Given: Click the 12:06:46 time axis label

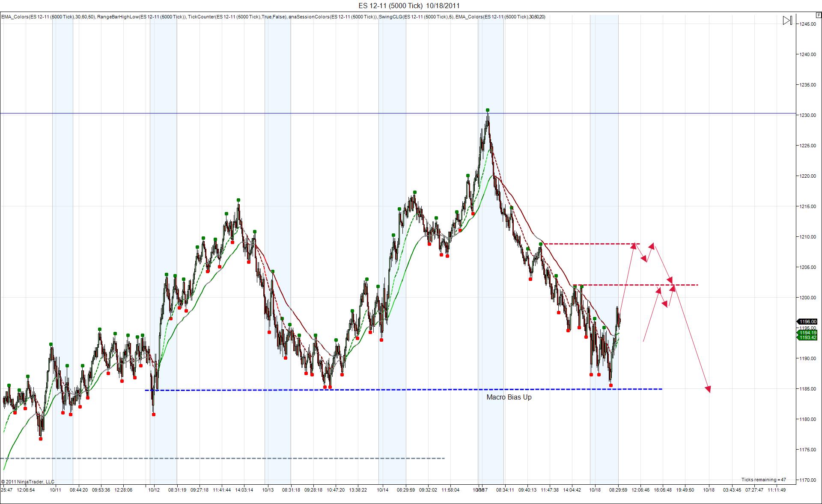Looking at the screenshot, I should point(640,490).
